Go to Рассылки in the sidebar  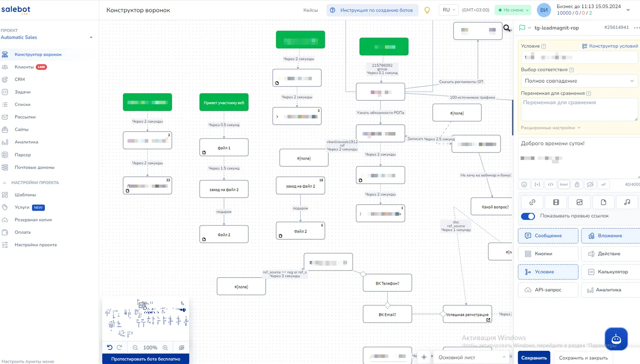point(25,117)
